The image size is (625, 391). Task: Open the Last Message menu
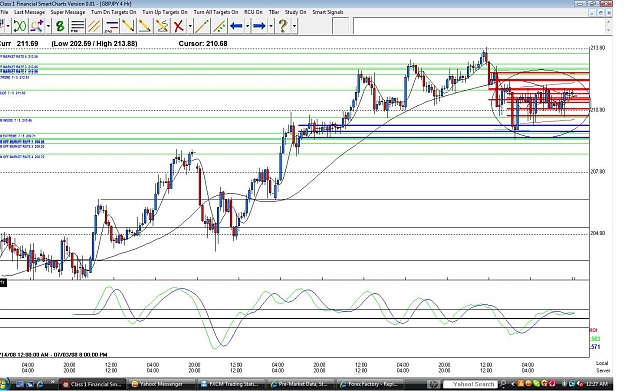point(29,12)
